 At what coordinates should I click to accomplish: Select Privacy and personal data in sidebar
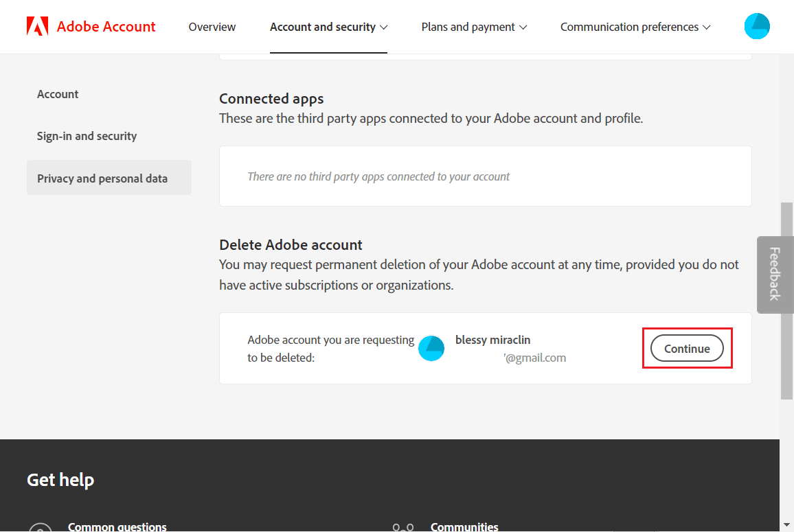coord(102,178)
